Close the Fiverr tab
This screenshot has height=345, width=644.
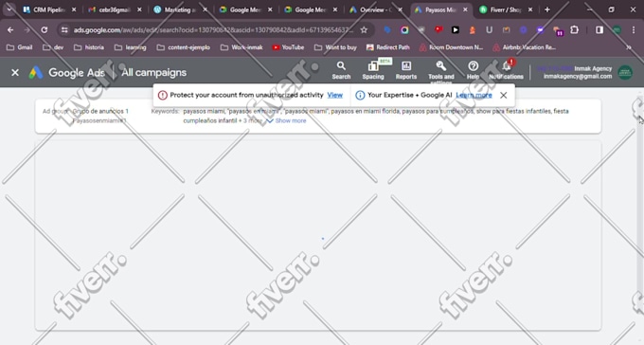pos(530,9)
